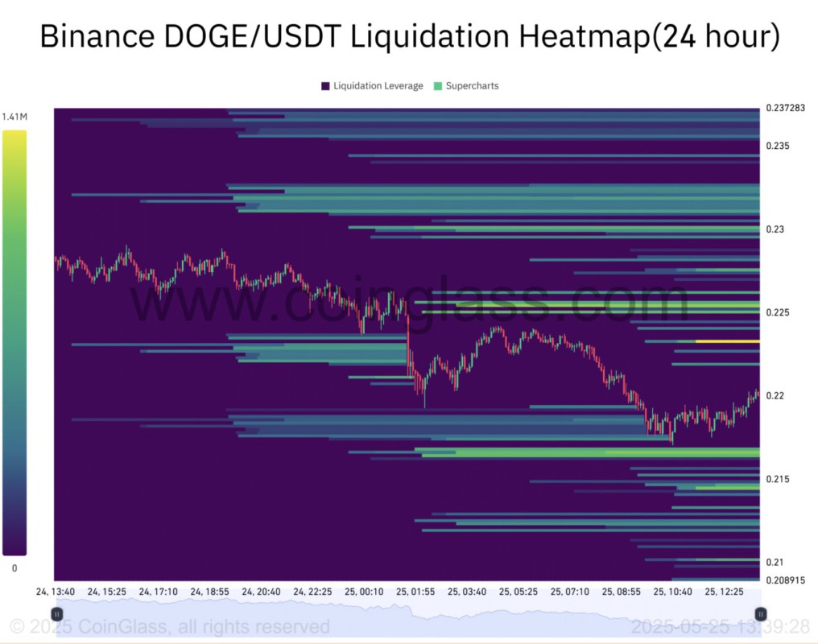Click the "25, 01:55" time axis label

click(x=415, y=592)
